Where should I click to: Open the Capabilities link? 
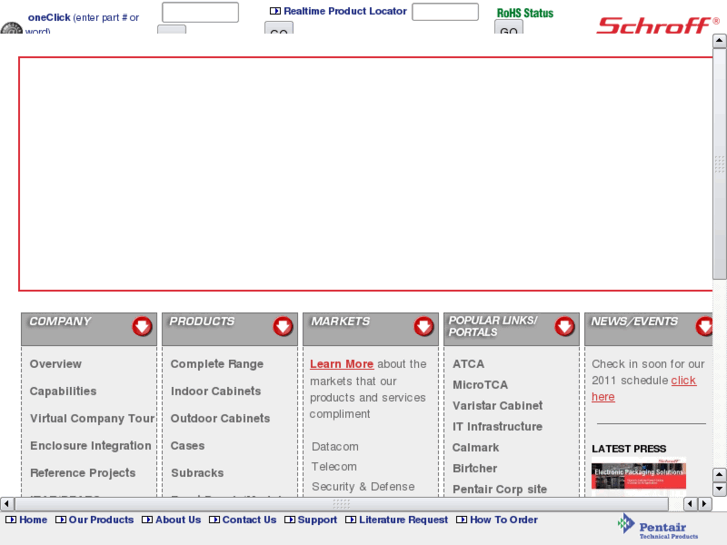point(63,391)
